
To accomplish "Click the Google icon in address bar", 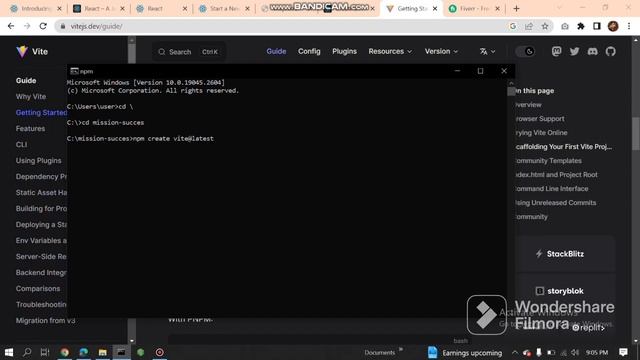I will 513,26.
